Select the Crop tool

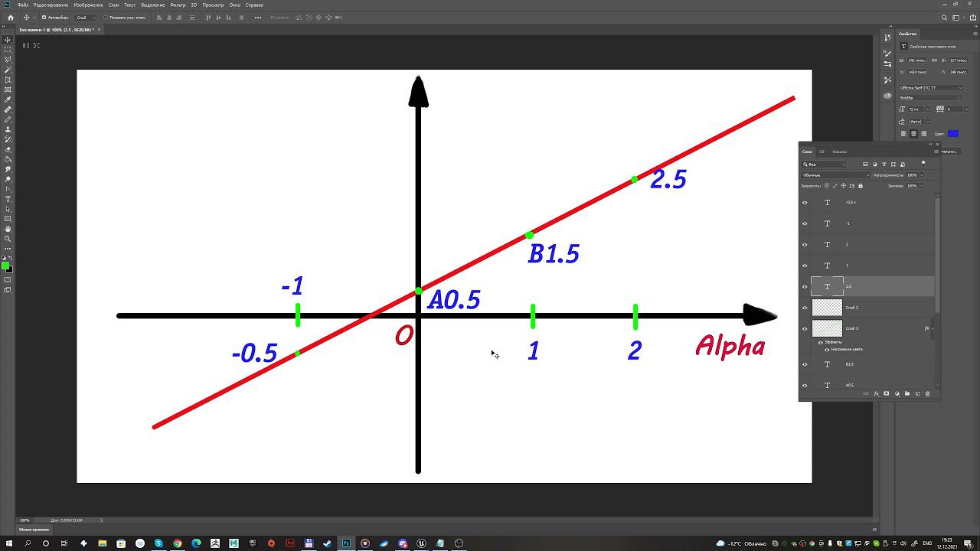coord(8,80)
